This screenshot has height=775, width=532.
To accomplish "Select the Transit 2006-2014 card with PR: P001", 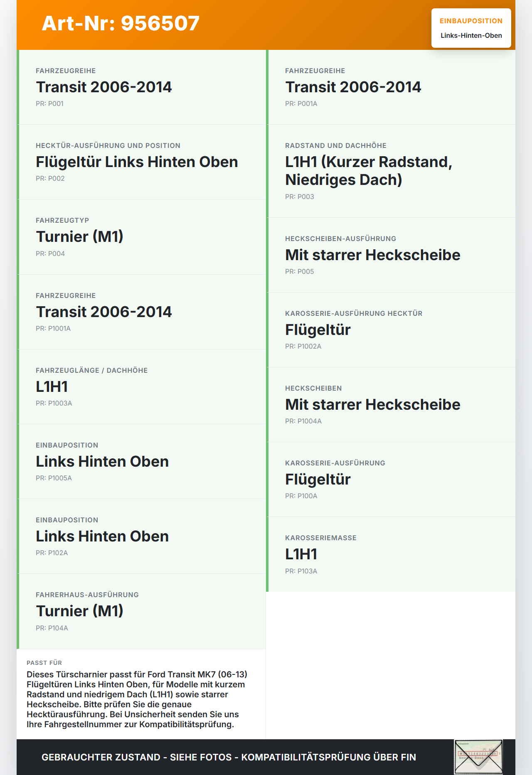I will [x=141, y=87].
